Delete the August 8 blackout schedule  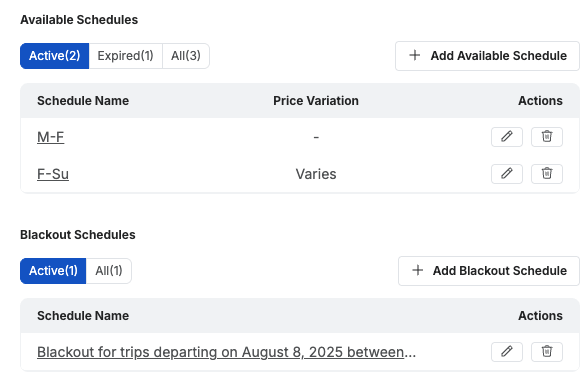point(547,352)
